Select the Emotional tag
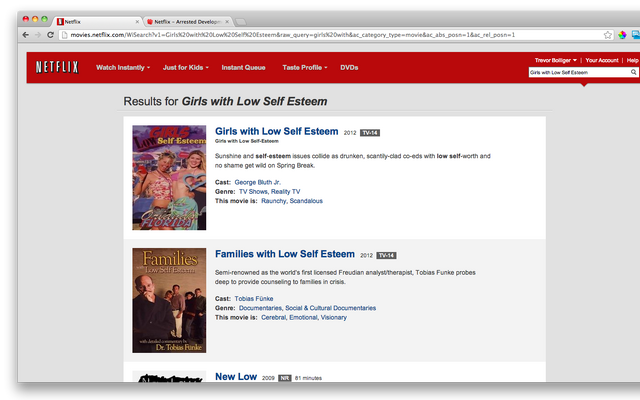Screen dimensions: 640x400 (x=303, y=318)
